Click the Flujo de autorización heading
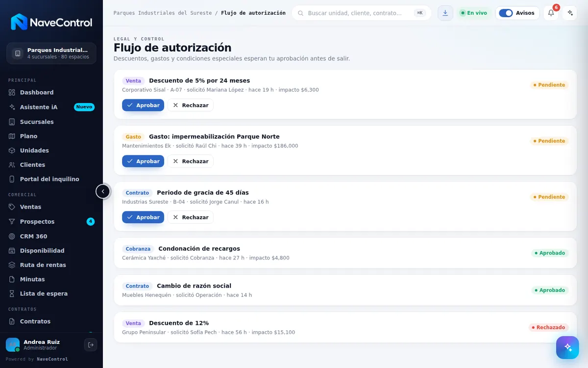Image resolution: width=588 pixels, height=368 pixels. click(172, 48)
